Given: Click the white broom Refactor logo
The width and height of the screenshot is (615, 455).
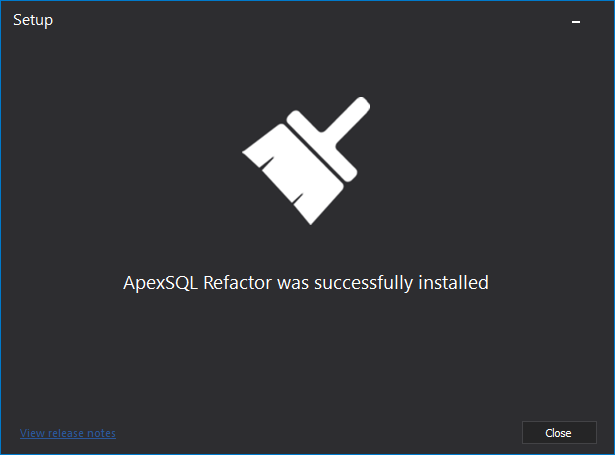Looking at the screenshot, I should (306, 161).
